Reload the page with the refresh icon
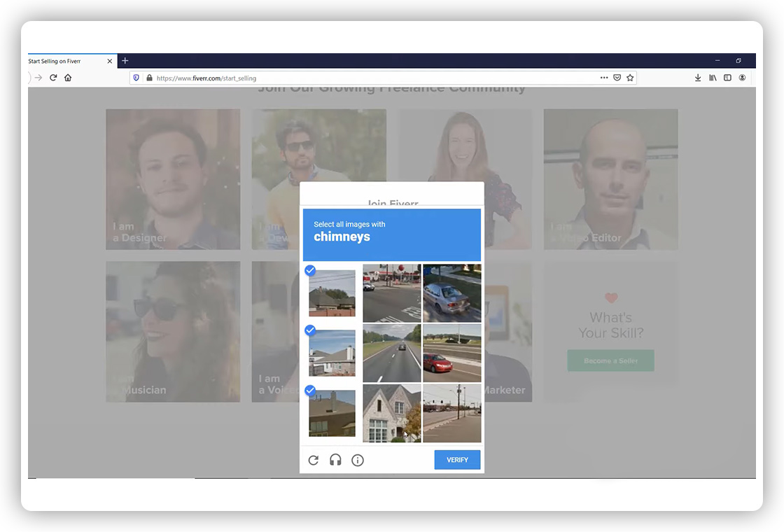 click(53, 78)
